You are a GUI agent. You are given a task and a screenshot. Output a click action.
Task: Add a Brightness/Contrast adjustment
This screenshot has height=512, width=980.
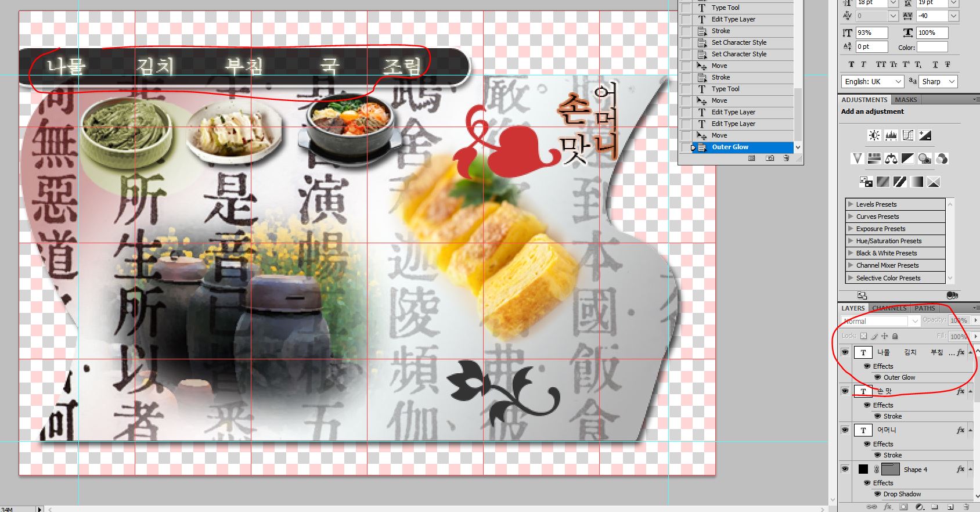[x=874, y=135]
